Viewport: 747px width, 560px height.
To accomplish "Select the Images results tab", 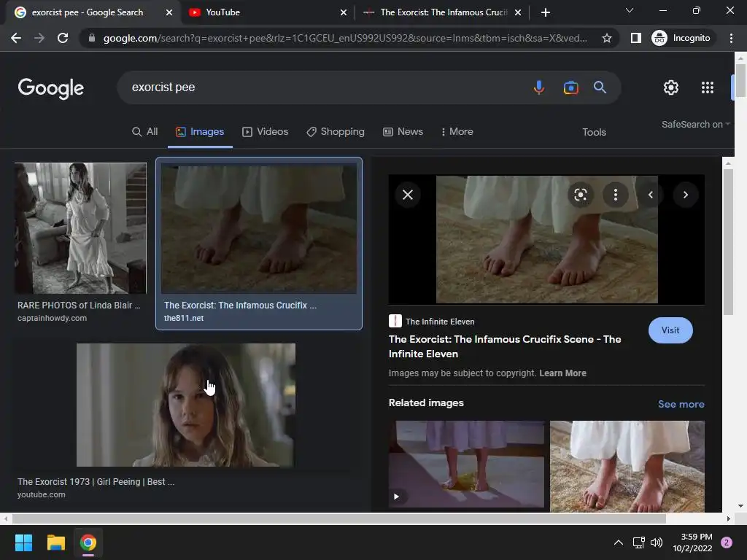I will [200, 132].
